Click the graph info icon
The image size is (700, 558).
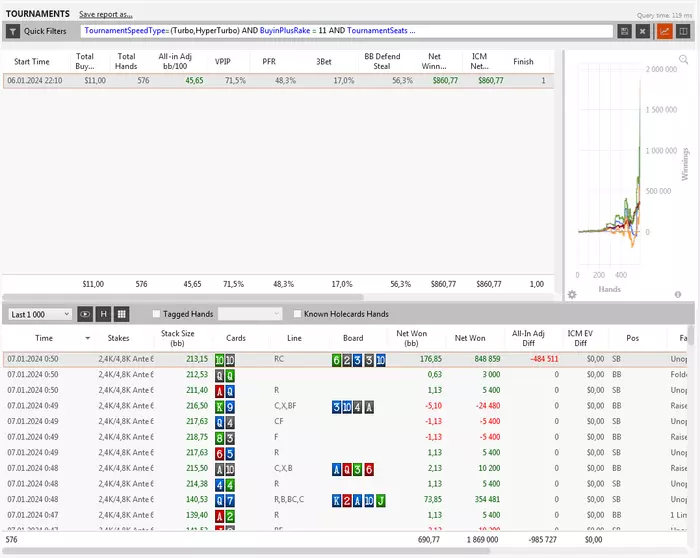pos(678,295)
